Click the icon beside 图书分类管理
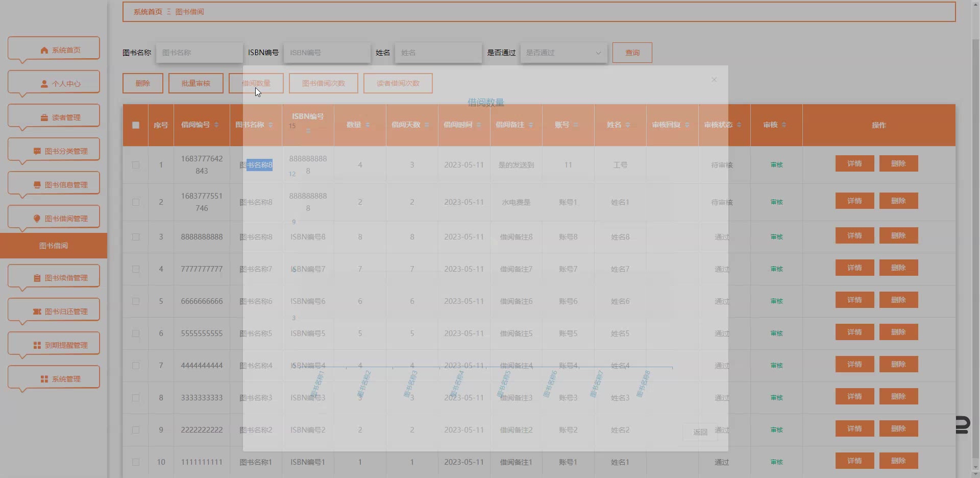 coord(37,151)
